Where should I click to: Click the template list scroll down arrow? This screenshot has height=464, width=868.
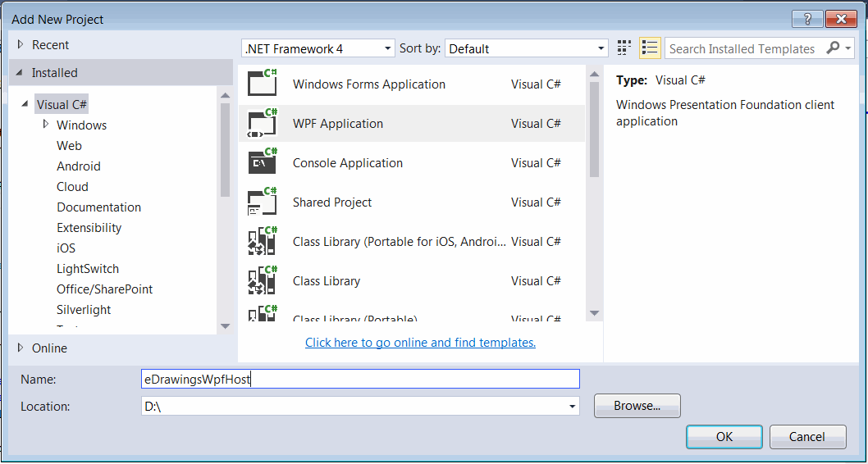tap(595, 313)
